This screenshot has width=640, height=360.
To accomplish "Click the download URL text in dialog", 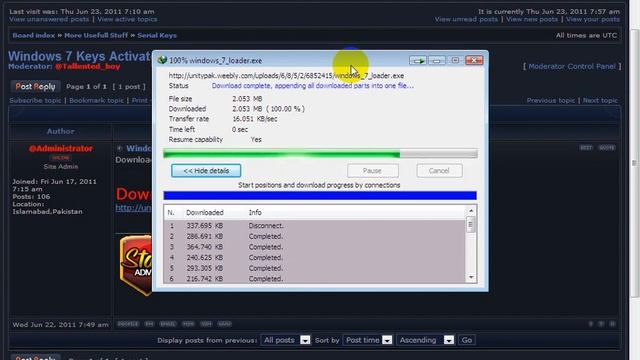I will [x=286, y=76].
